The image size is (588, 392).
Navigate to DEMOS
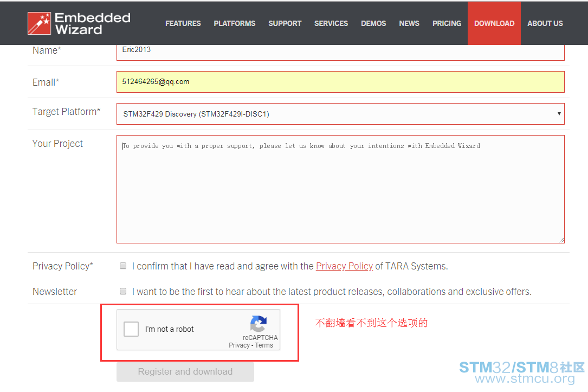tap(373, 23)
